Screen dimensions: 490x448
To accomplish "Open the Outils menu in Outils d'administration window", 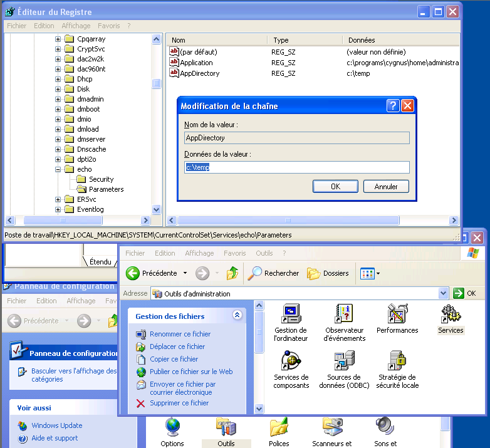I will 264,253.
